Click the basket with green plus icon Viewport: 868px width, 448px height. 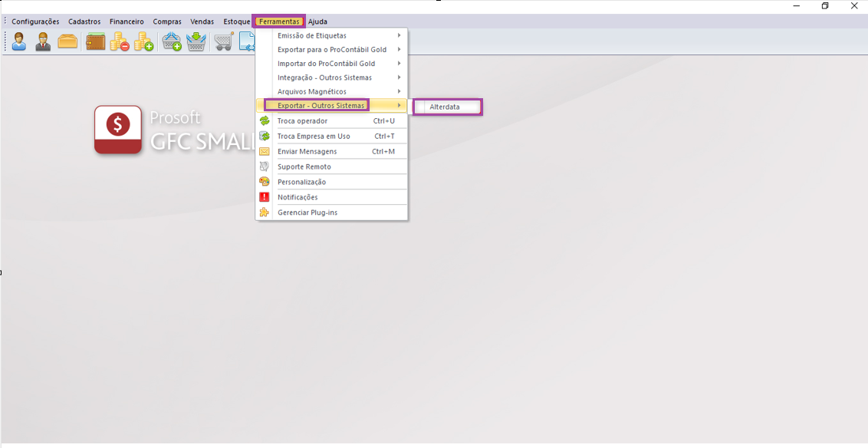[172, 41]
